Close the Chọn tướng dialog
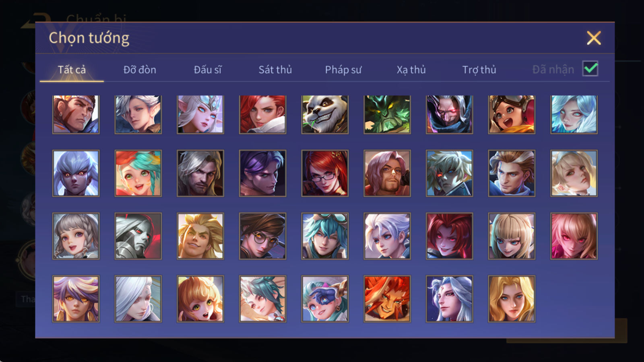The height and width of the screenshot is (362, 644). (594, 38)
